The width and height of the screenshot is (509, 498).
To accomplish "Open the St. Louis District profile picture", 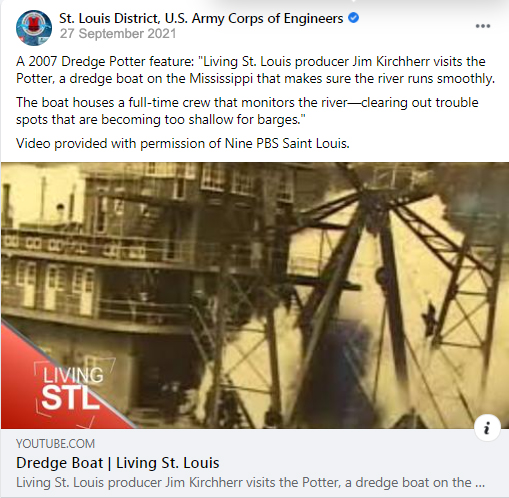I will (x=34, y=28).
